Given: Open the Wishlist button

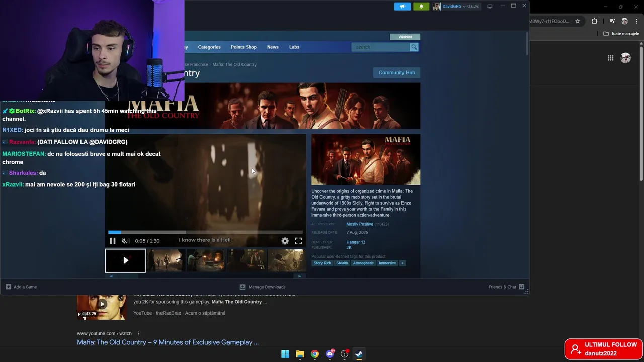Looking at the screenshot, I should coord(405,37).
